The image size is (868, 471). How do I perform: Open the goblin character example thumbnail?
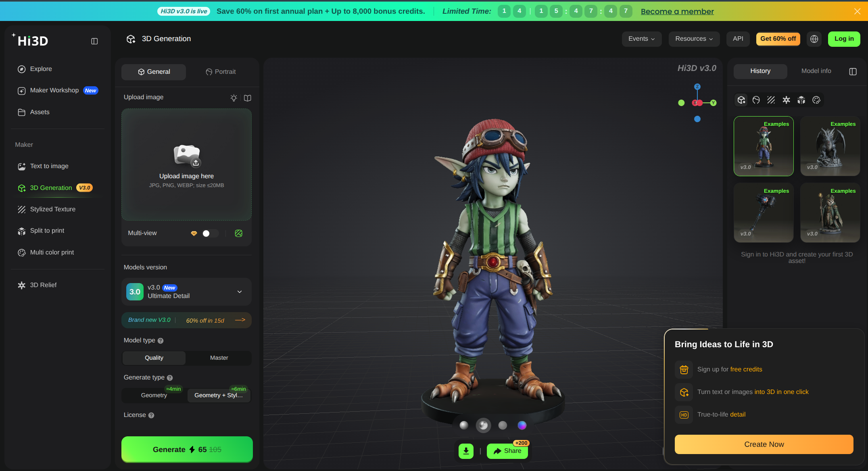[x=764, y=146]
